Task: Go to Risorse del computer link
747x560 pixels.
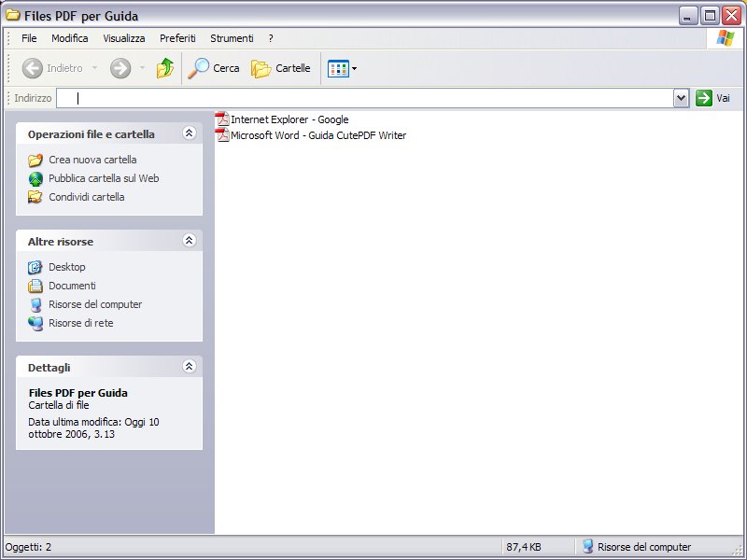Action: point(95,304)
